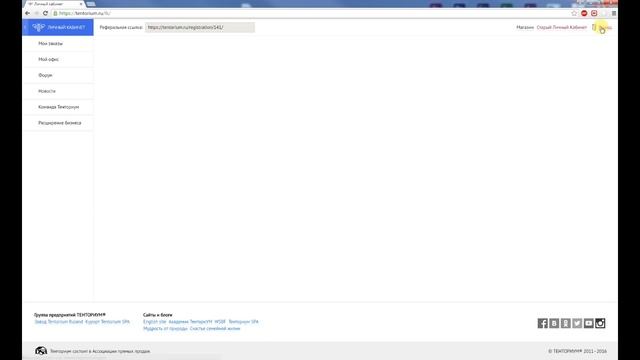Click the bookmark star in the address bar
640x360 pixels.
[x=574, y=13]
